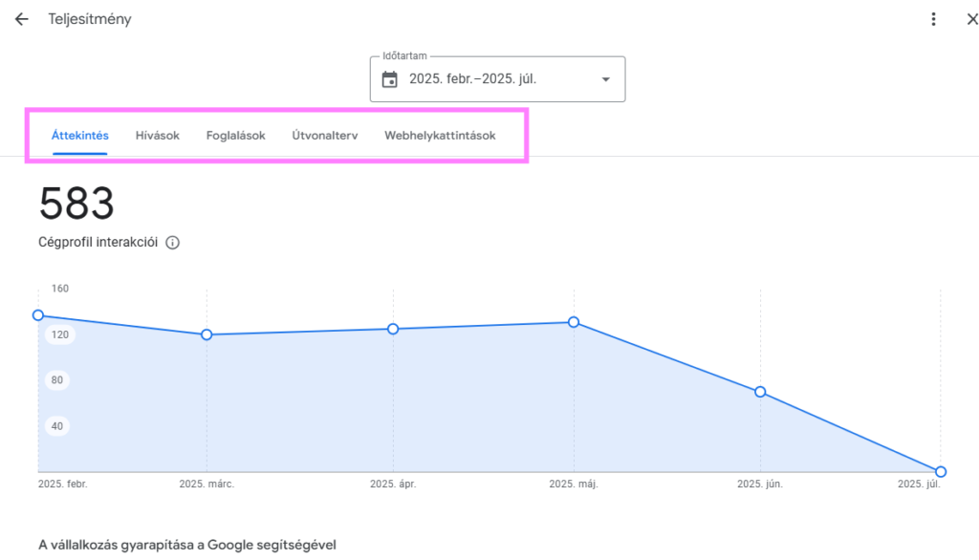
Task: Click the 2025. febr. data point on chart
Action: click(38, 315)
